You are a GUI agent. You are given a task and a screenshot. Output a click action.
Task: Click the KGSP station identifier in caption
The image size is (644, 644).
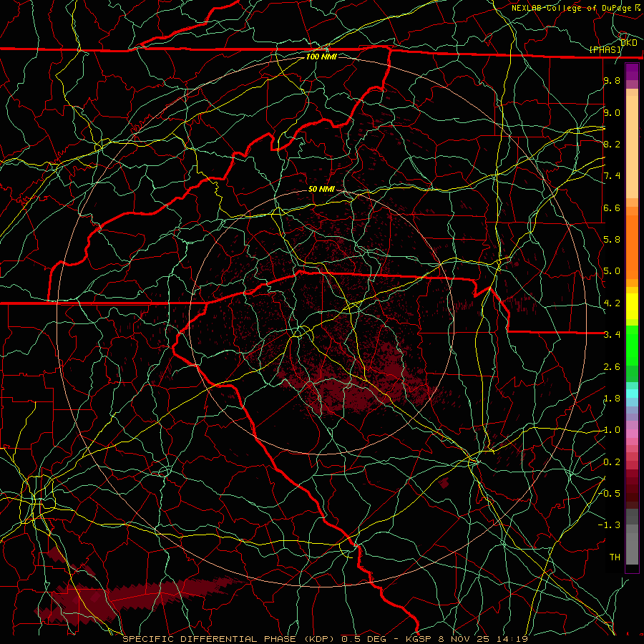click(420, 639)
